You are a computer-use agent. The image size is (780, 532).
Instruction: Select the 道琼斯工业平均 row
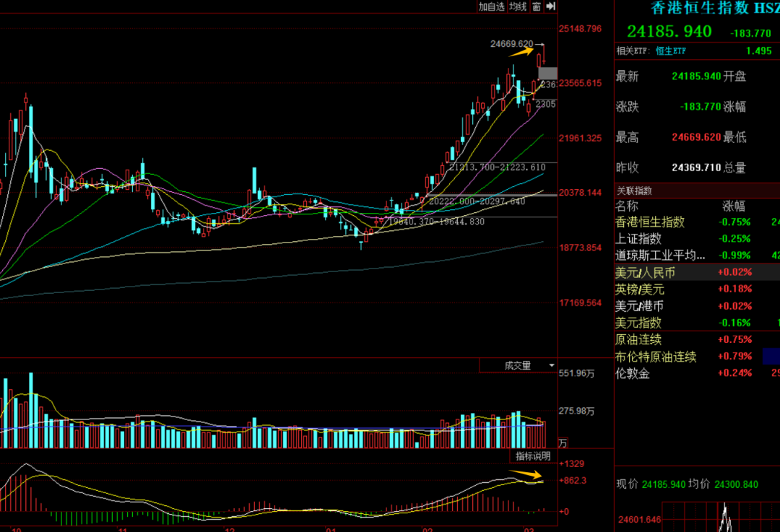coord(660,256)
